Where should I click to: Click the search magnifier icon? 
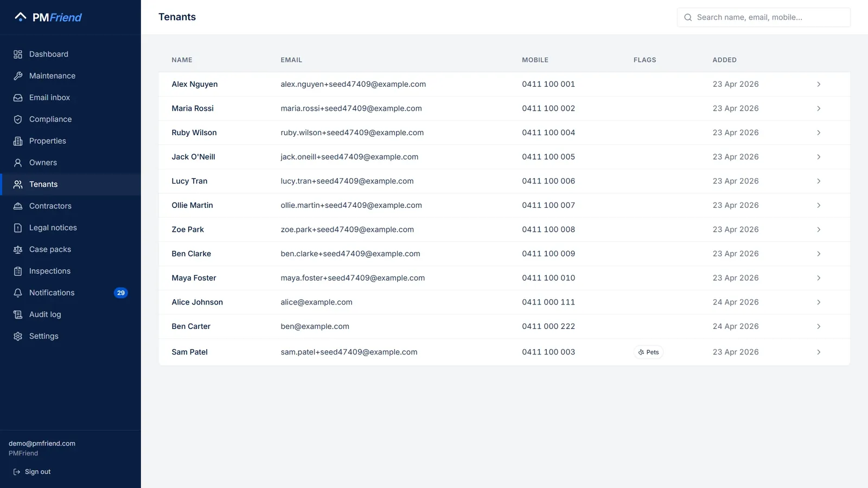[688, 17]
